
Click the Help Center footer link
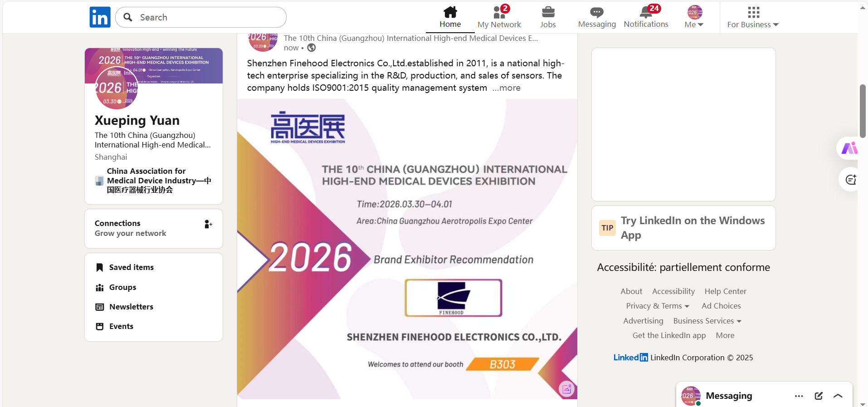(x=725, y=291)
